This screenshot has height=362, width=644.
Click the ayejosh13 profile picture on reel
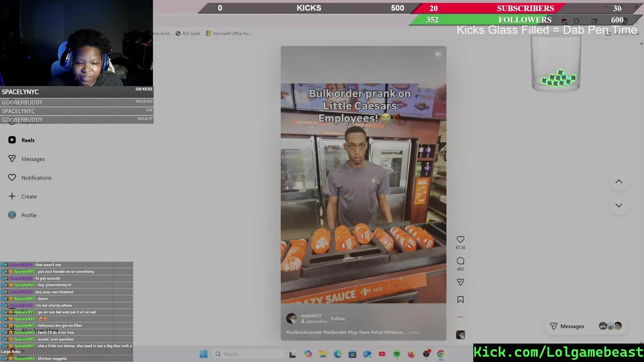(x=291, y=318)
